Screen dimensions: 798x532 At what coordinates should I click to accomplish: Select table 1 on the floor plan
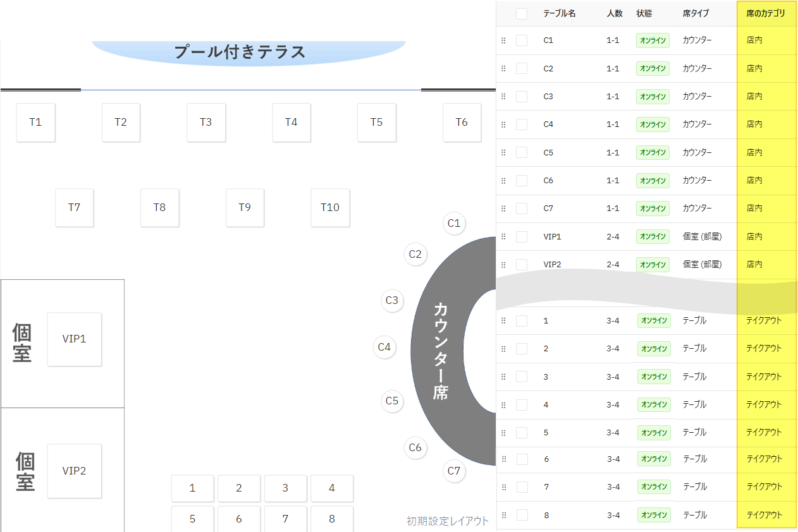(x=193, y=488)
